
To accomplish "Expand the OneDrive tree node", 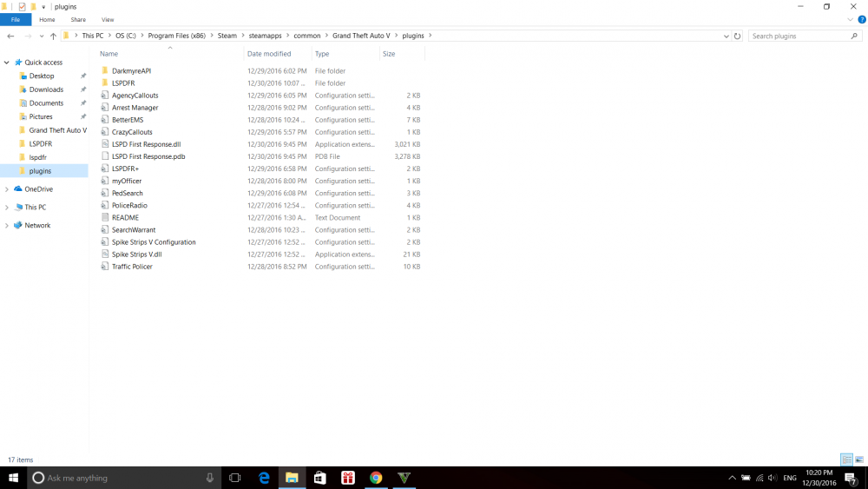I will [7, 189].
